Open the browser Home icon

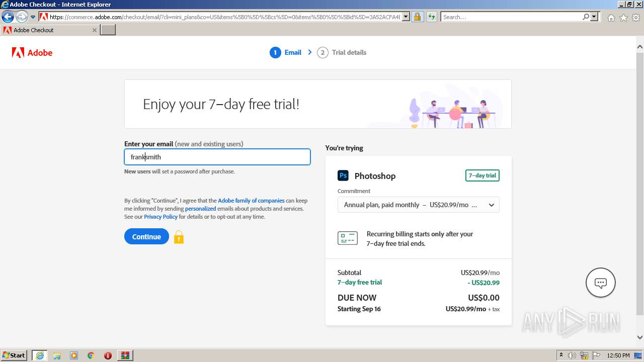click(611, 18)
